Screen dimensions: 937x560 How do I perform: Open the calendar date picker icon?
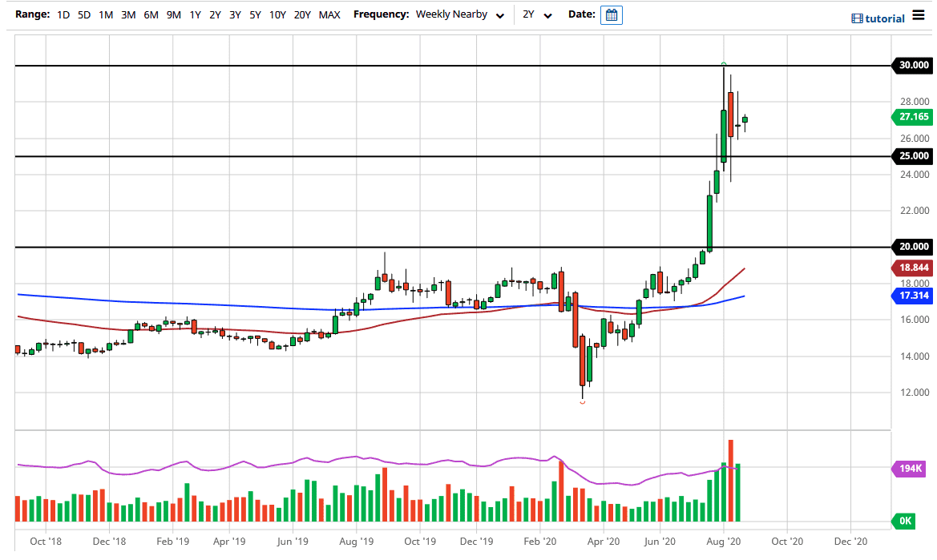(x=611, y=15)
